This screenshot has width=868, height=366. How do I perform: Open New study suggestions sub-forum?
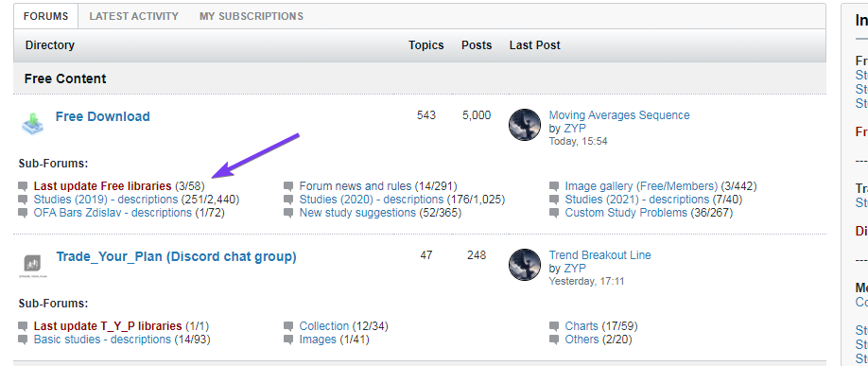pyautogui.click(x=357, y=213)
